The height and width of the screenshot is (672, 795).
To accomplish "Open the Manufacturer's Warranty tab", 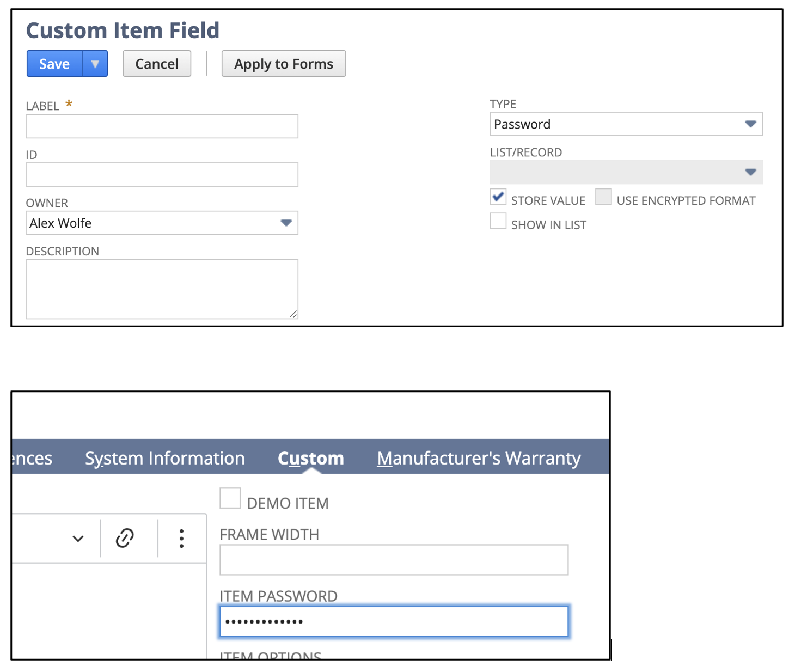I will [479, 458].
